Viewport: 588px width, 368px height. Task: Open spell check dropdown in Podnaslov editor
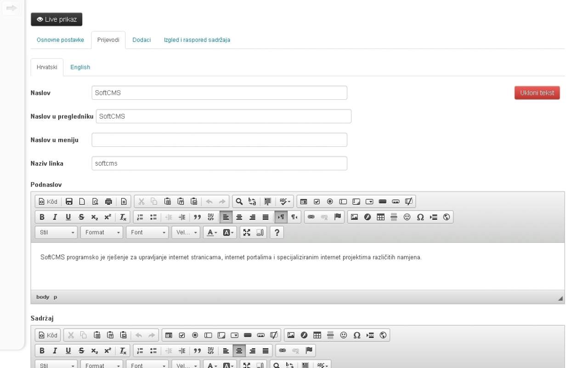(x=285, y=201)
